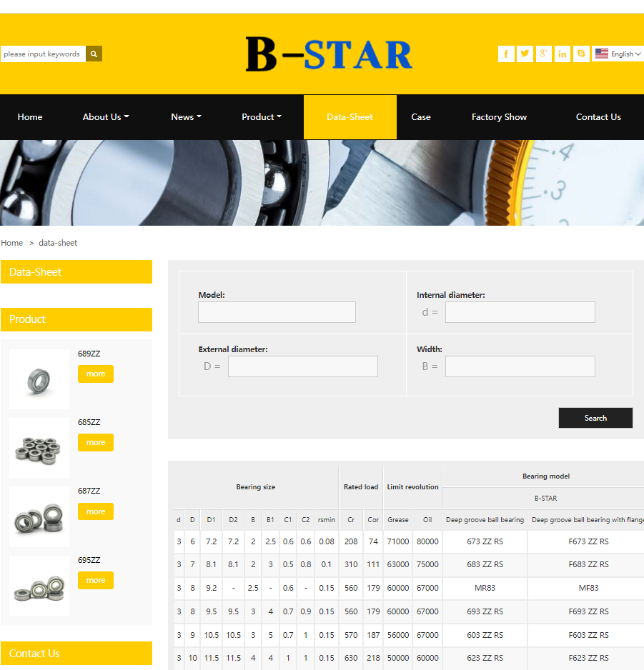Screen dimensions: 644x670
Task: Open the 689ZZ bearing thumbnail
Action: (x=39, y=379)
